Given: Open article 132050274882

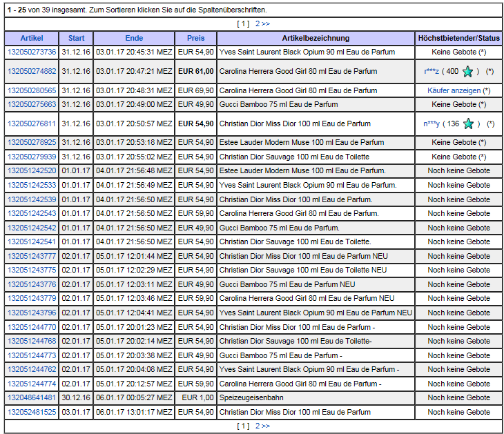Looking at the screenshot, I should pos(32,71).
